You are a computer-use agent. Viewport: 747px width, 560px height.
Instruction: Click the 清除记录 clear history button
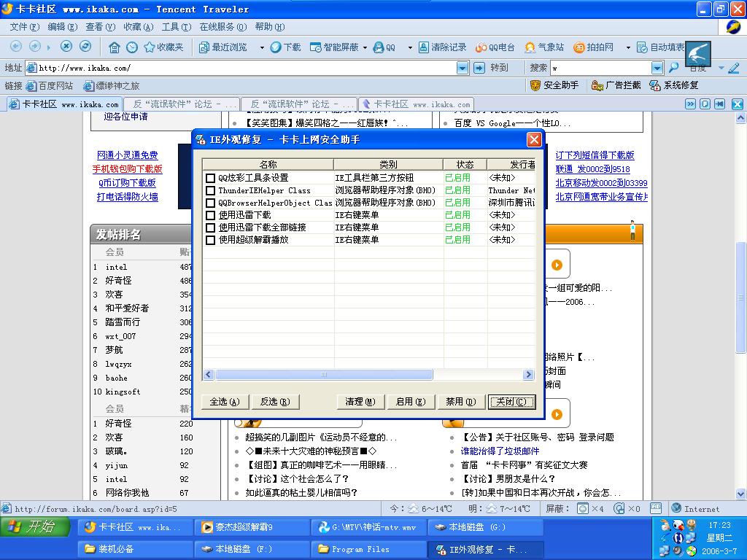point(442,47)
